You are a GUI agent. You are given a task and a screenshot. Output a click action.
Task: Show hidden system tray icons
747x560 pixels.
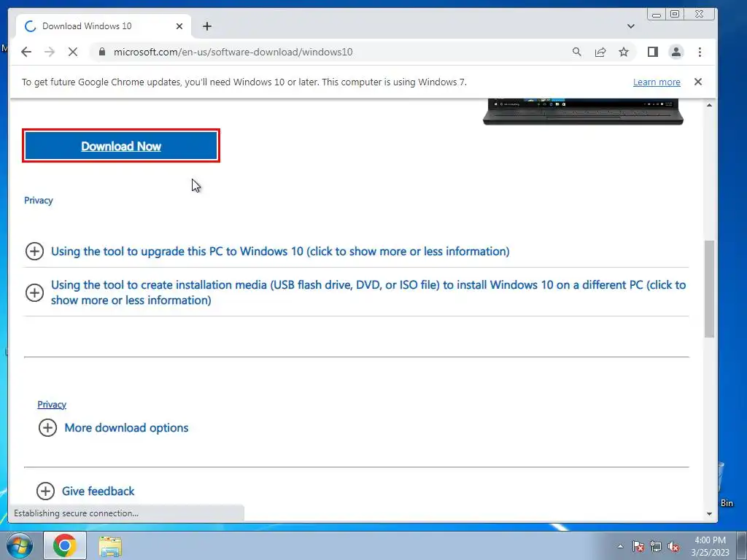click(x=620, y=546)
